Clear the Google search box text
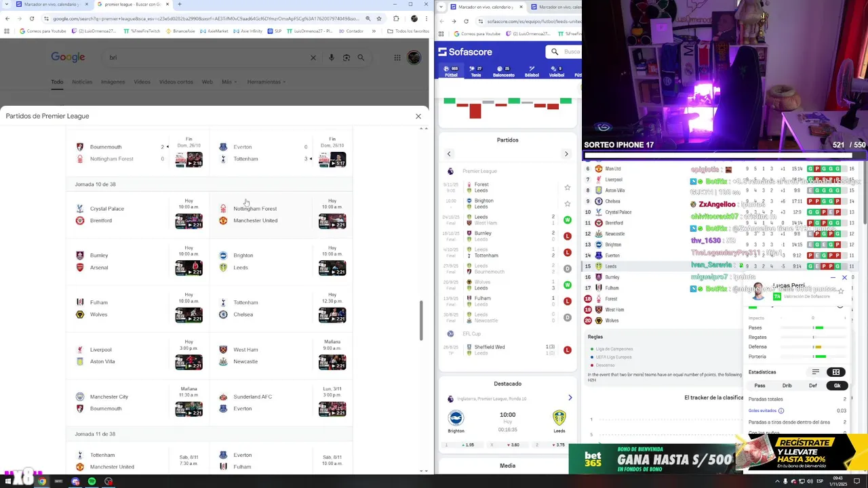Screen dimensions: 868x488 [313, 58]
